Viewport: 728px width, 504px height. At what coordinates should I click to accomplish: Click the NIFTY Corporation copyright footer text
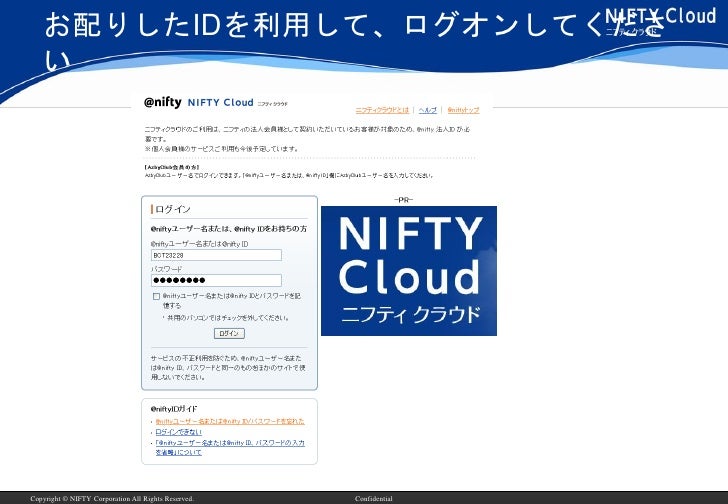[x=111, y=499]
